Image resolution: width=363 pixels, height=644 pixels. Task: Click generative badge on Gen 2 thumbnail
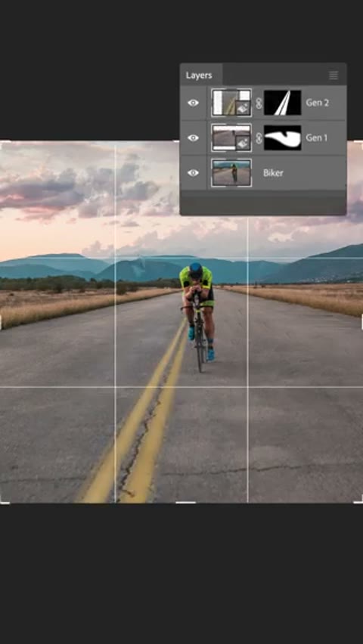[x=243, y=108]
